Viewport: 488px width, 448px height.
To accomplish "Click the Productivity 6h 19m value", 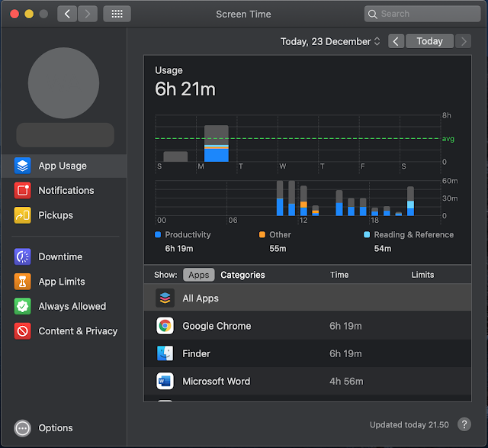I will [x=179, y=249].
